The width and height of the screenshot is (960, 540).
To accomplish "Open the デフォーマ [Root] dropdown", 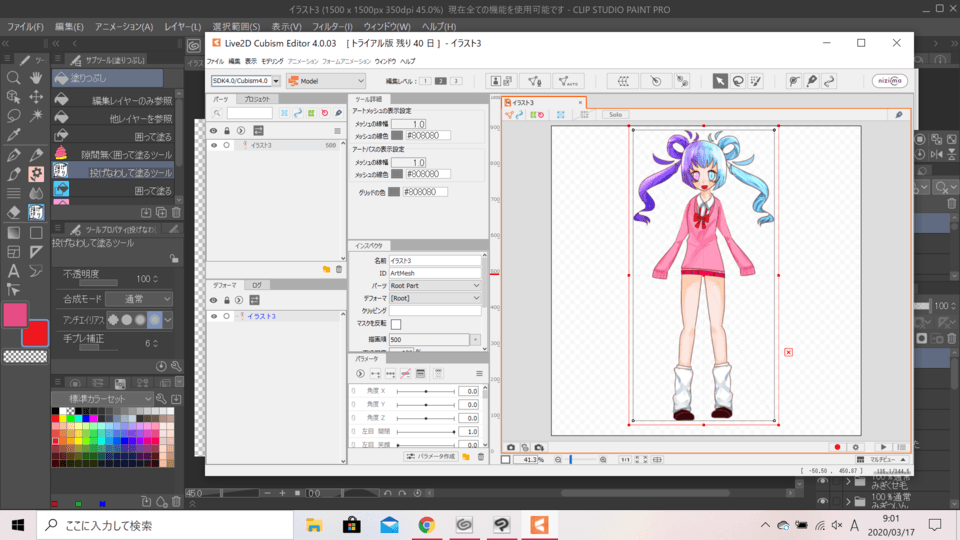I will pyautogui.click(x=435, y=298).
